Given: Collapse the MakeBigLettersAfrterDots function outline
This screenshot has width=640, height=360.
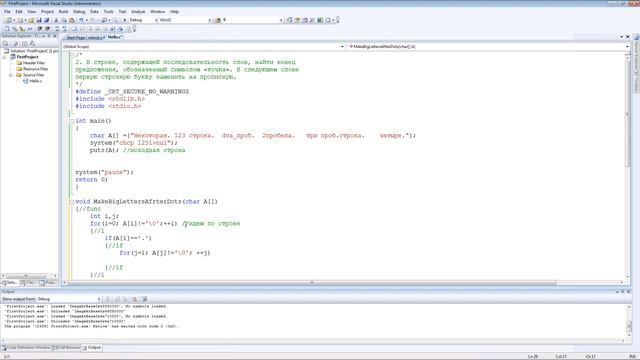Looking at the screenshot, I should click(71, 202).
